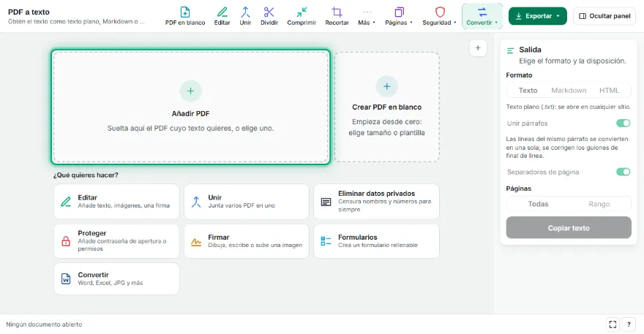The height and width of the screenshot is (334, 644).
Task: Pick the Recortar crop tool
Action: click(x=337, y=16)
